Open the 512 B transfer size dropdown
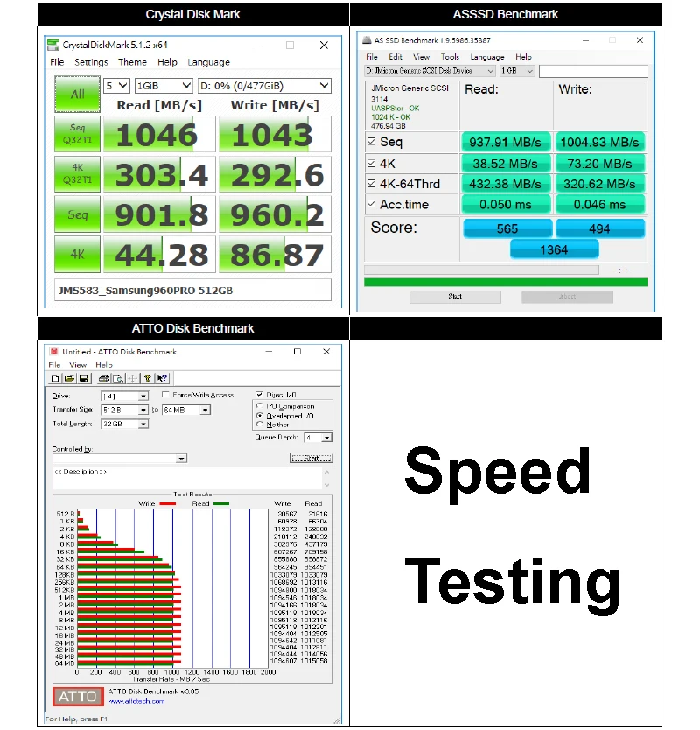The width and height of the screenshot is (700, 730). 125,411
